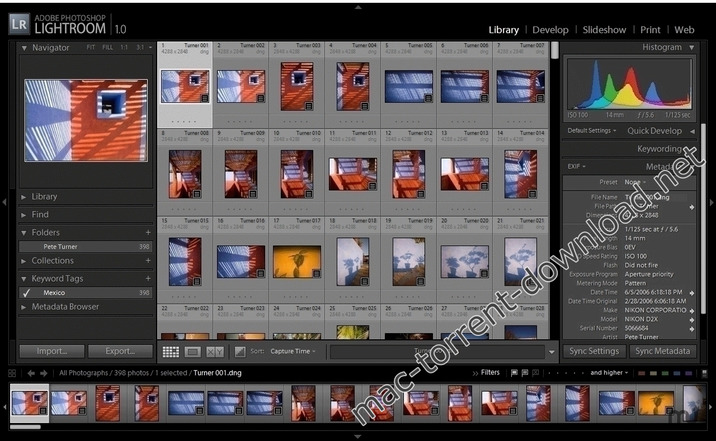Switch to the Slideshow module
716x441 pixels.
604,30
